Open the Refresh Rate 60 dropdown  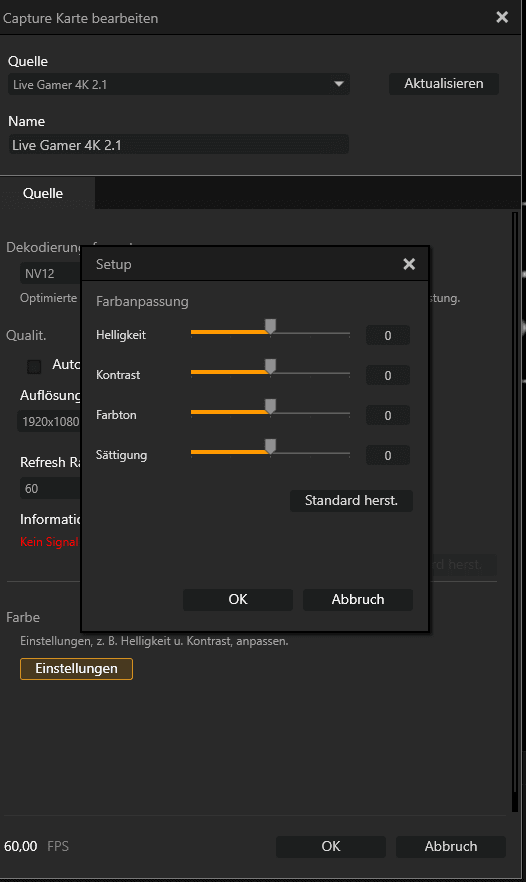(51, 488)
